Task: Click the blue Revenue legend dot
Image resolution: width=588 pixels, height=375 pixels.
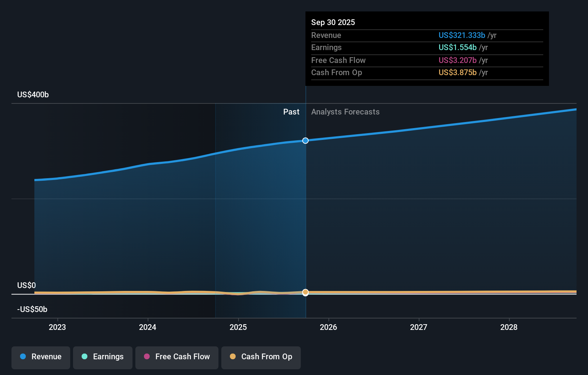Action: [23, 357]
